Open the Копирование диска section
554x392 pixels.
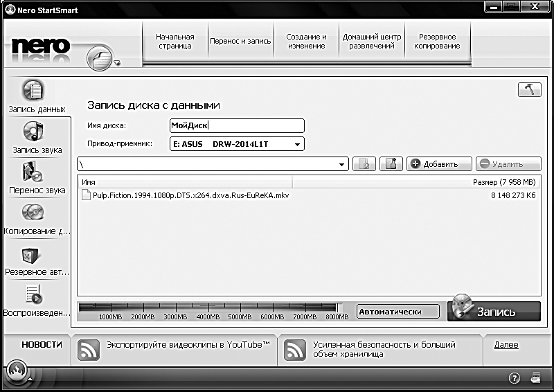tap(37, 219)
